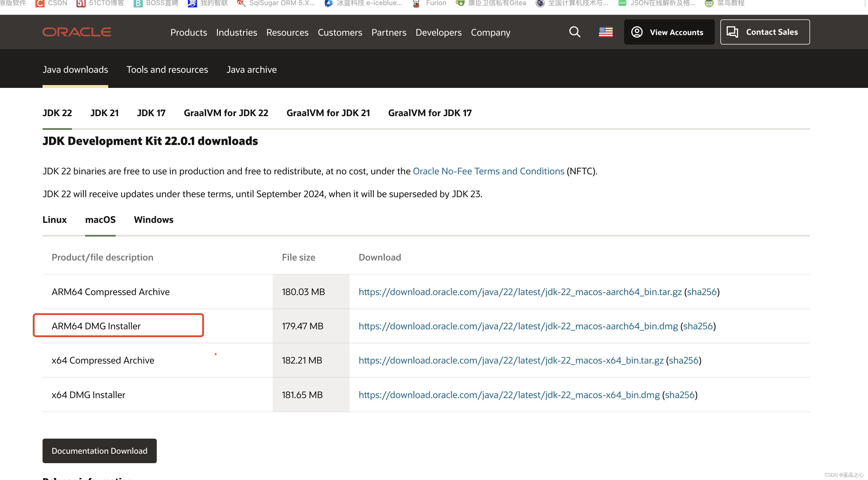Click the 182.21 MB file size
868x480 pixels.
(x=302, y=360)
